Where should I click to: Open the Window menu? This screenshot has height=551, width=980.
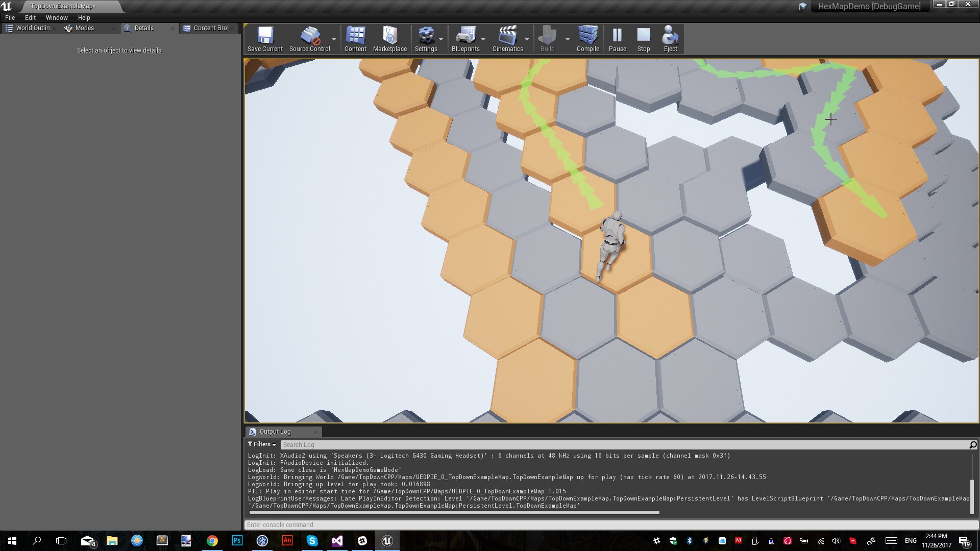pyautogui.click(x=56, y=17)
